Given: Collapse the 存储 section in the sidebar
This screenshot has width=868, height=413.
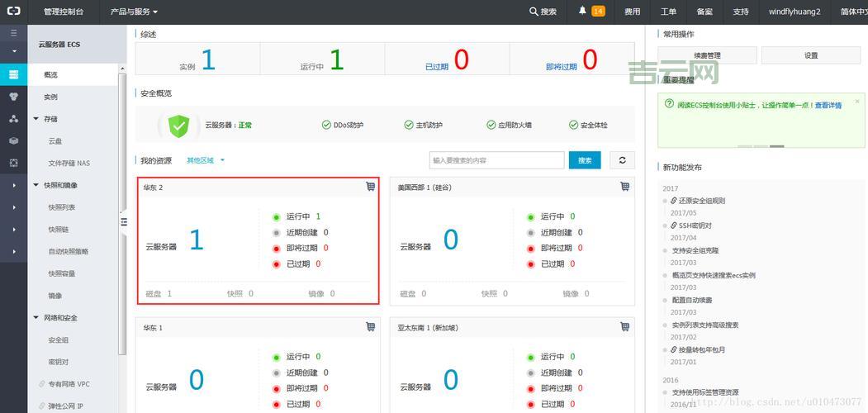Looking at the screenshot, I should [x=36, y=119].
